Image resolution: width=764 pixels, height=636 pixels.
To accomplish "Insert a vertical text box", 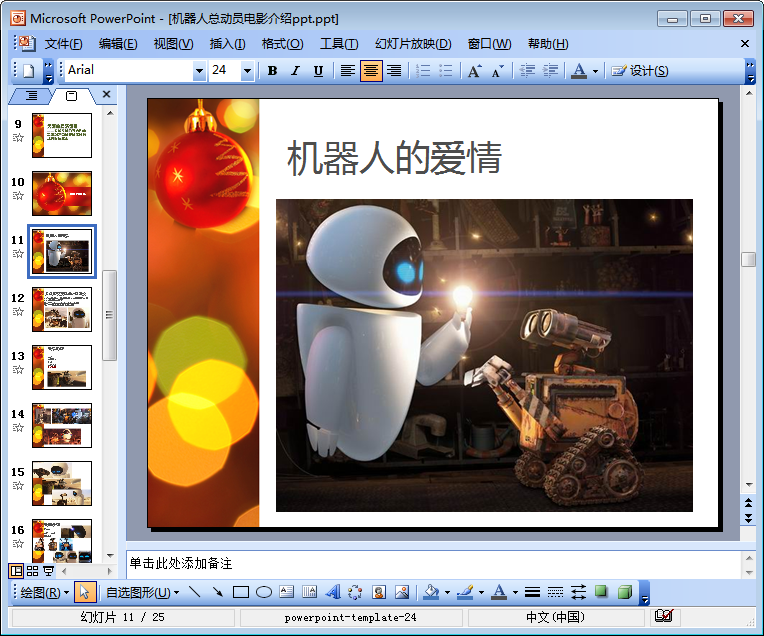I will [309, 593].
